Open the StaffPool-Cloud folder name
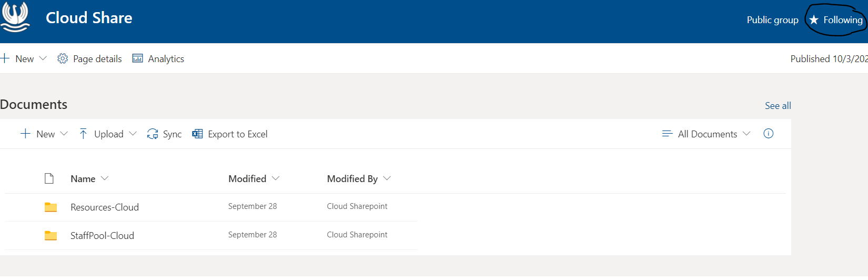 (102, 235)
